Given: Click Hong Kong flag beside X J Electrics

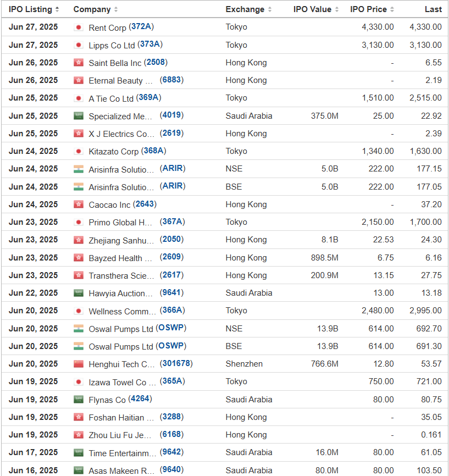Looking at the screenshot, I should 79,133.
